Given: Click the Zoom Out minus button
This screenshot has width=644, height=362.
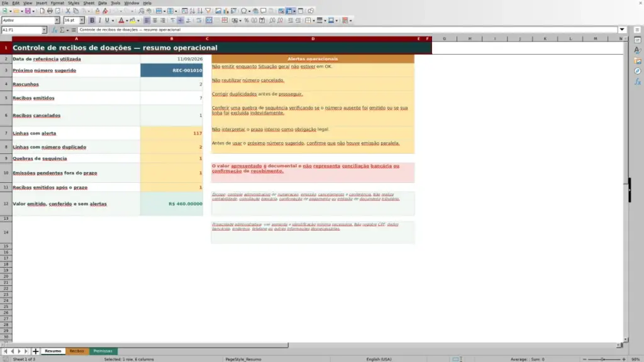Looking at the screenshot, I should (585, 359).
